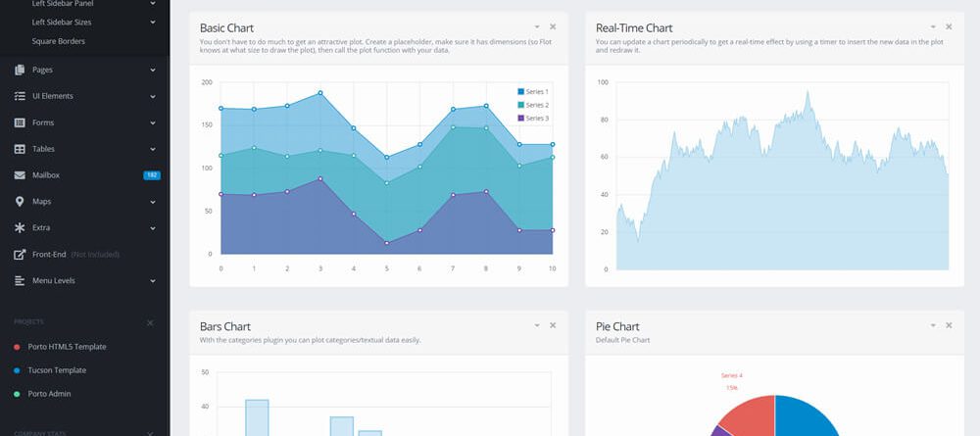Collapse the Basic Chart panel
The width and height of the screenshot is (980, 436).
click(x=536, y=26)
